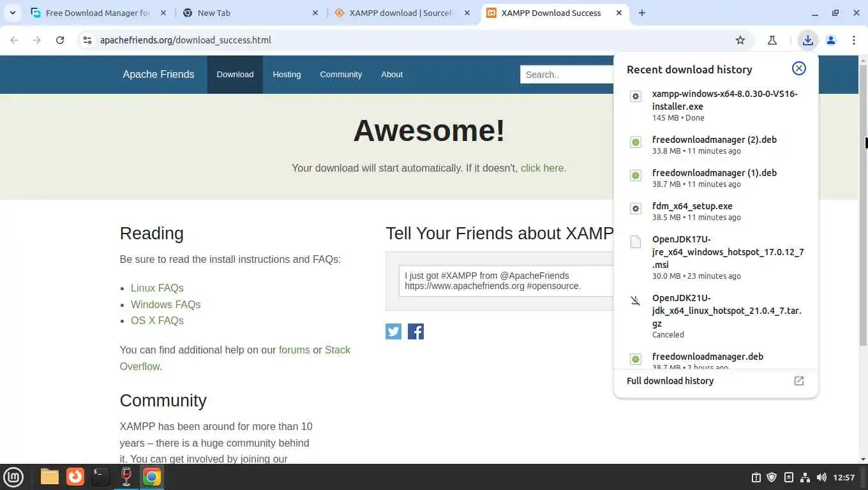
Task: Open Chrome Labs flask icon
Action: coord(772,40)
